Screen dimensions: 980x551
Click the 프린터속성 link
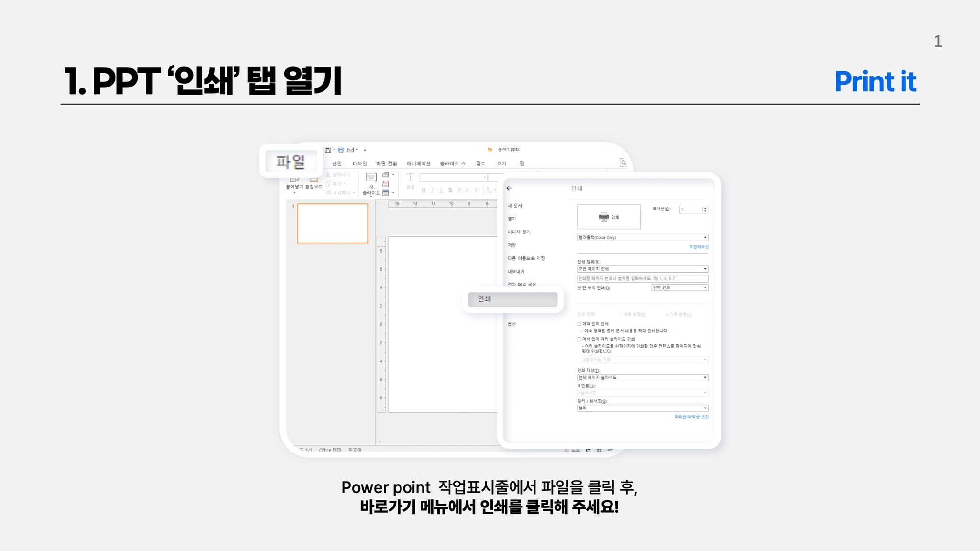699,247
